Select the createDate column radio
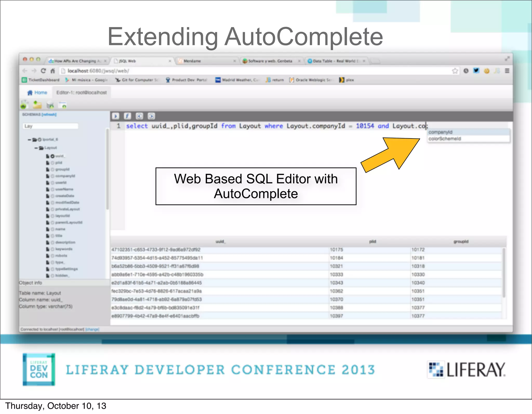The width and height of the screenshot is (532, 414). point(52,196)
